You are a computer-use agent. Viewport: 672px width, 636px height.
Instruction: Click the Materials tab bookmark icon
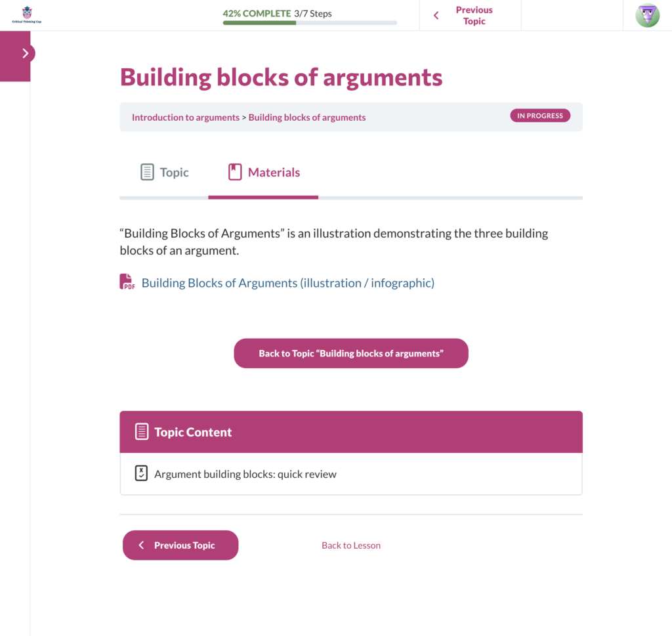click(235, 172)
